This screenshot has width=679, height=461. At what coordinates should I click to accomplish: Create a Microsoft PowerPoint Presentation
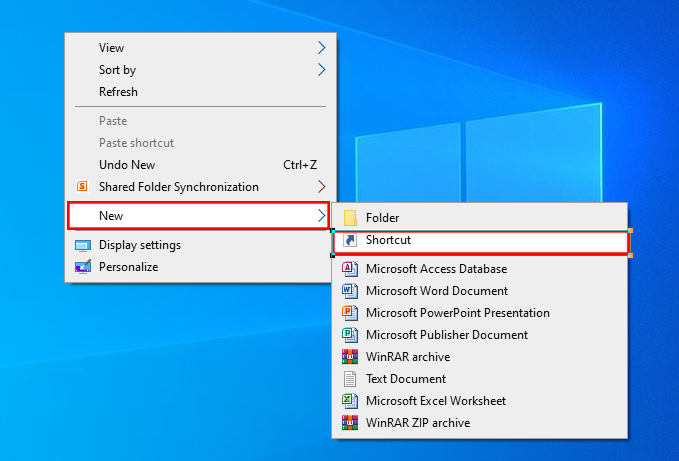pos(480,313)
